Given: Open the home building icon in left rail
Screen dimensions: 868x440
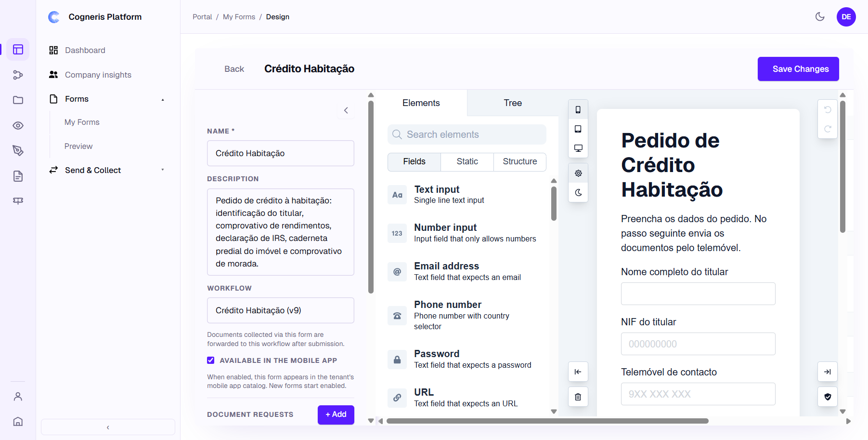Looking at the screenshot, I should (18, 422).
